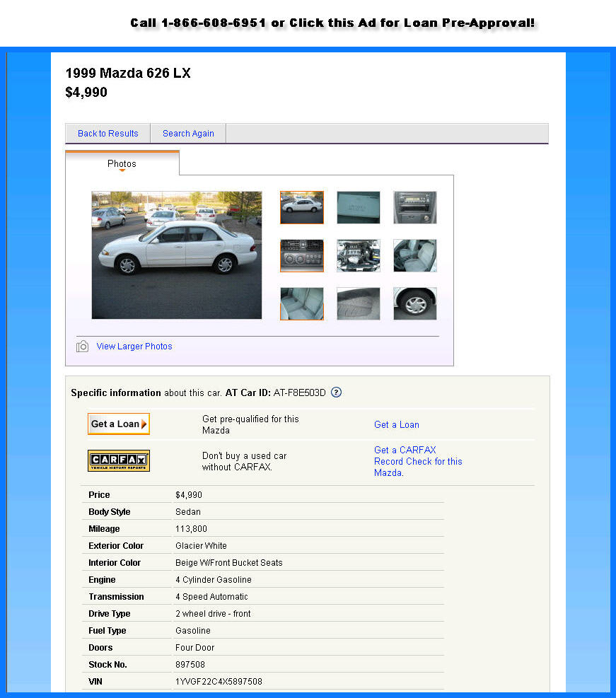The height and width of the screenshot is (698, 616).
Task: Click the 'Four Door' doors value
Action: [195, 647]
